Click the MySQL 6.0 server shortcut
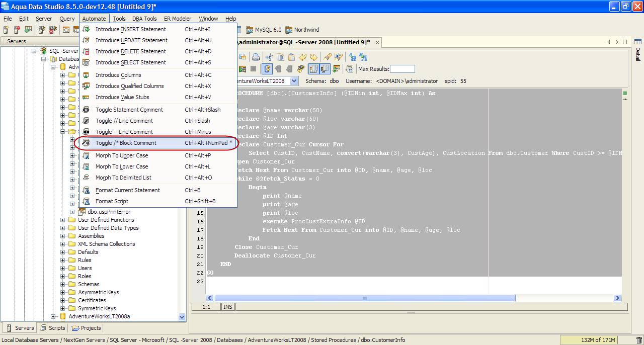This screenshot has width=644, height=345. 264,30
